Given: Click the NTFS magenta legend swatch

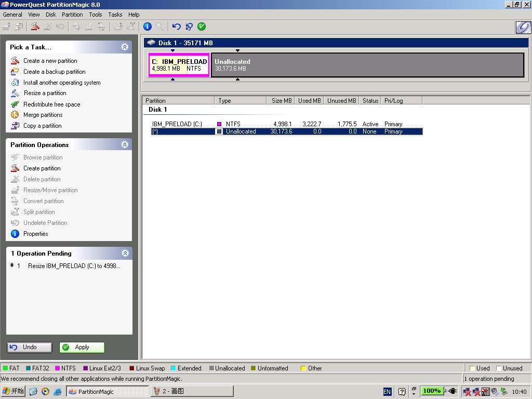Looking at the screenshot, I should tap(57, 368).
